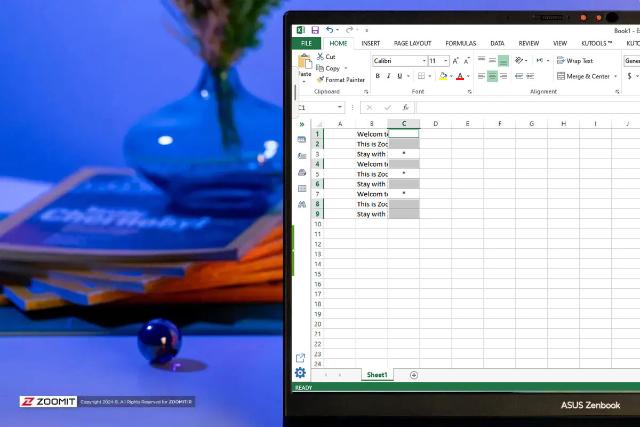Activate the Format Painter
This screenshot has height=427, width=640.
coord(341,80)
